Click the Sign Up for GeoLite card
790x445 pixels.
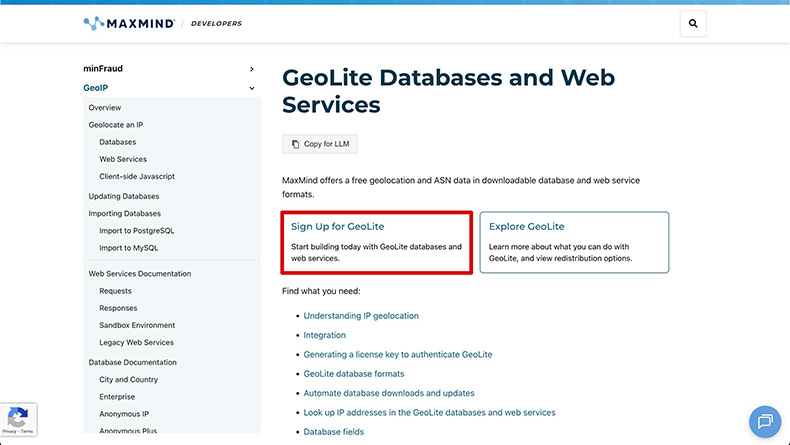[x=376, y=242]
